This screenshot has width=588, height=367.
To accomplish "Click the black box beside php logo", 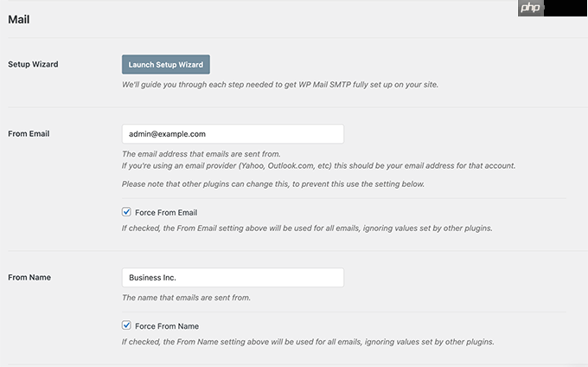I will 566,8.
